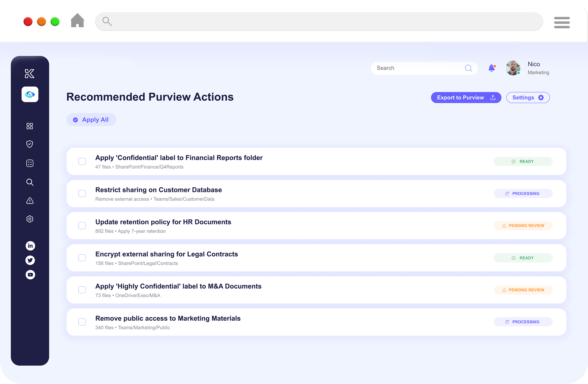Open the checklist icon in sidebar
Screen dimensions: 588x384
pos(30,163)
